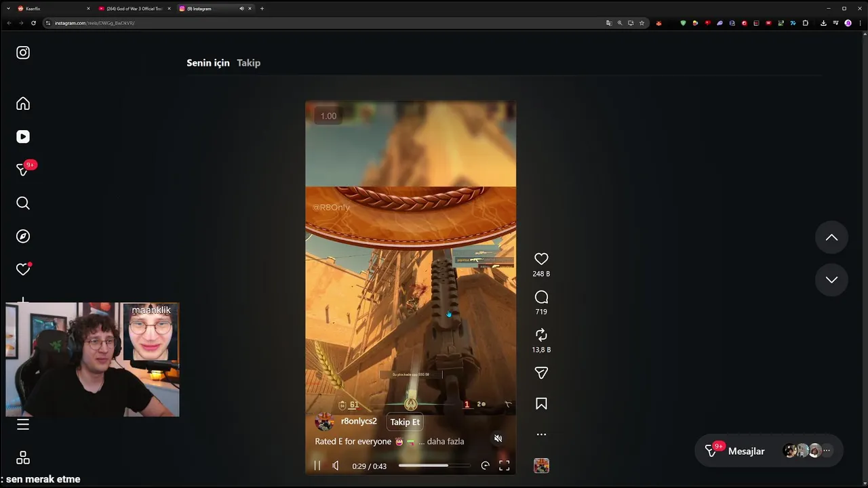This screenshot has width=868, height=488.
Task: Go to next reel with down chevron
Action: point(831,280)
